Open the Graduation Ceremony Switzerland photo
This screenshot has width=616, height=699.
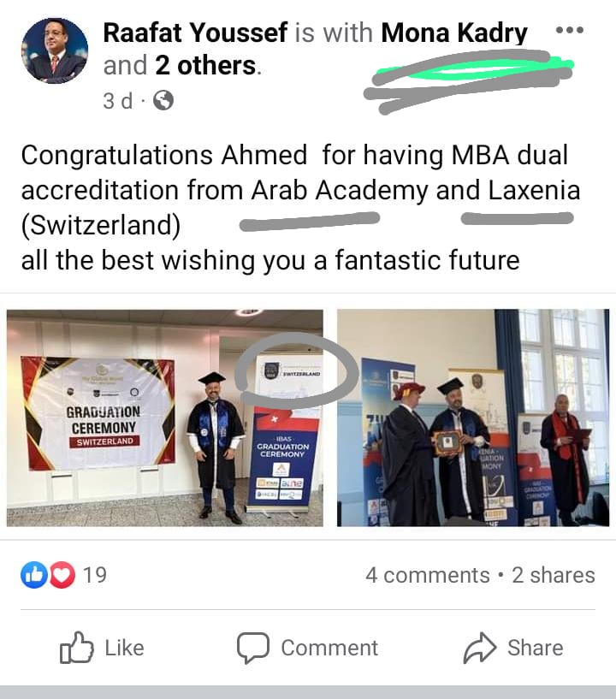[164, 418]
